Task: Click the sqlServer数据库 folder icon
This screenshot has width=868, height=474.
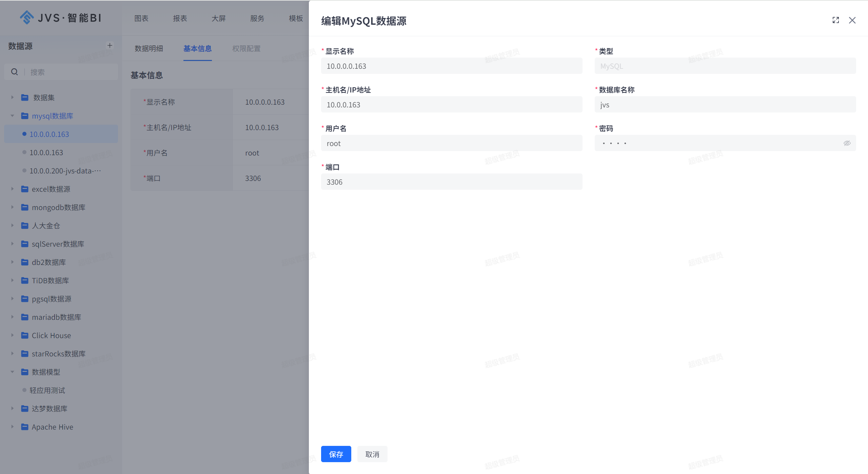Action: [x=25, y=244]
